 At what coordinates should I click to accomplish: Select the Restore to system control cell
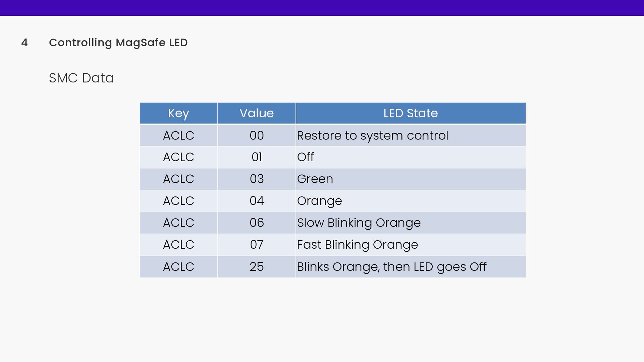pos(411,135)
